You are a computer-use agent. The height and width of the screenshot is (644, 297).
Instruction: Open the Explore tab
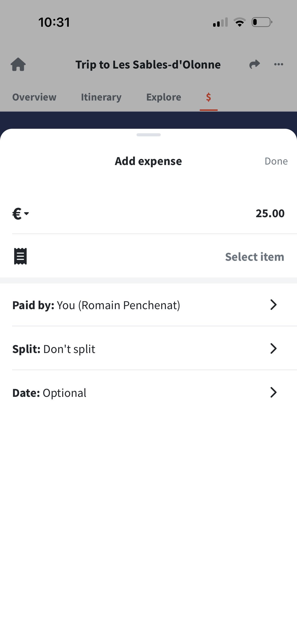[x=164, y=97]
